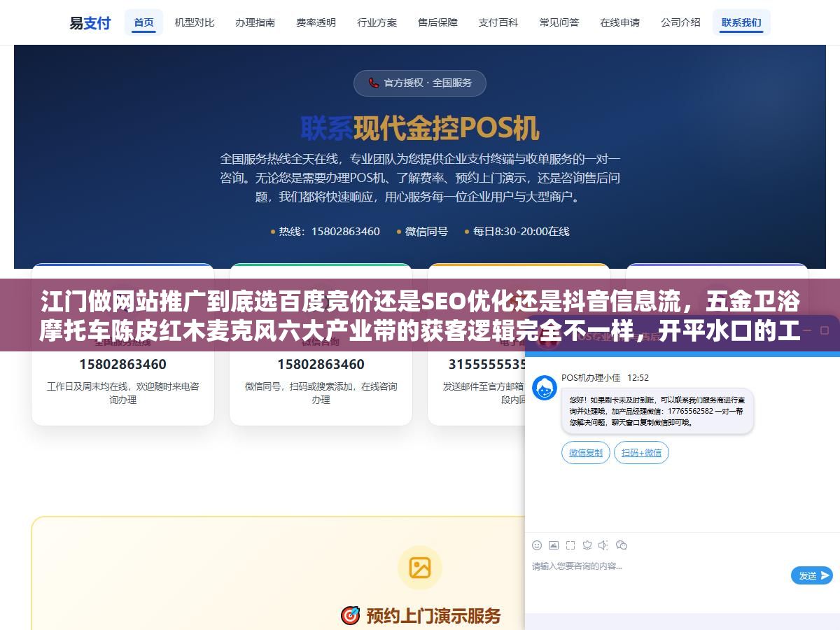Click the chat message bubble with 17765562582
The image size is (840, 630).
click(657, 411)
